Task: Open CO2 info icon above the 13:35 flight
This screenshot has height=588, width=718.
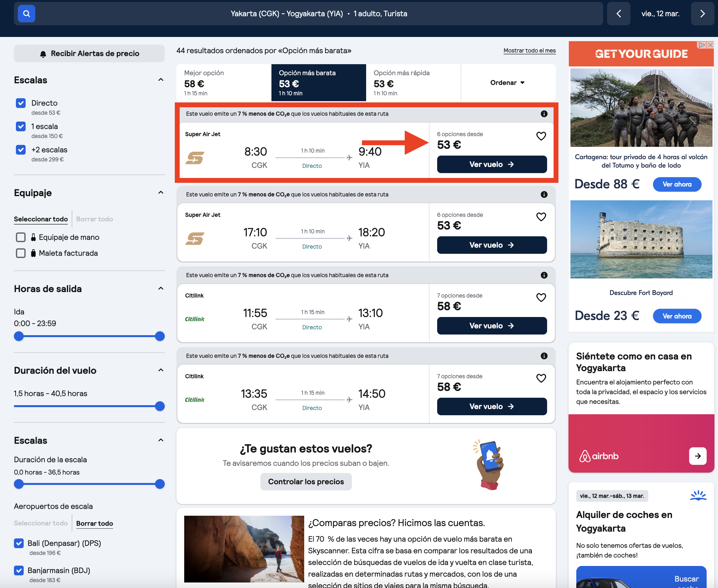Action: pyautogui.click(x=544, y=356)
